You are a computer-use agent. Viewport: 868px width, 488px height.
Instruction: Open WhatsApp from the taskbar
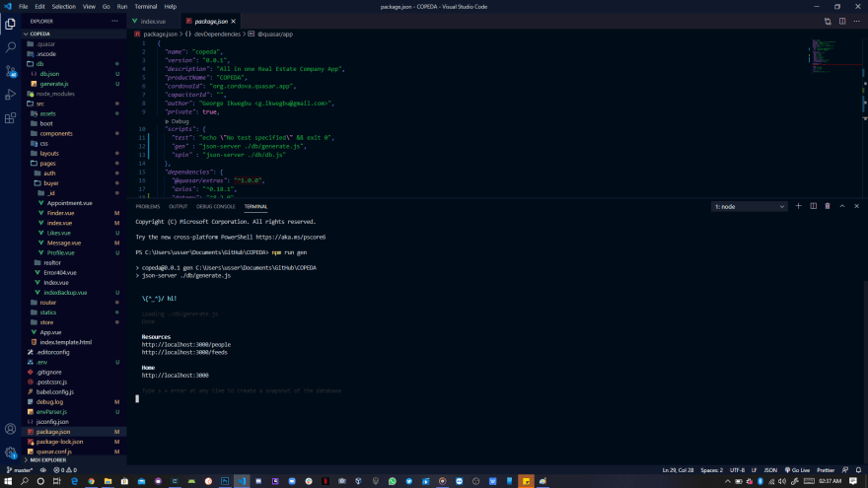coord(392,481)
